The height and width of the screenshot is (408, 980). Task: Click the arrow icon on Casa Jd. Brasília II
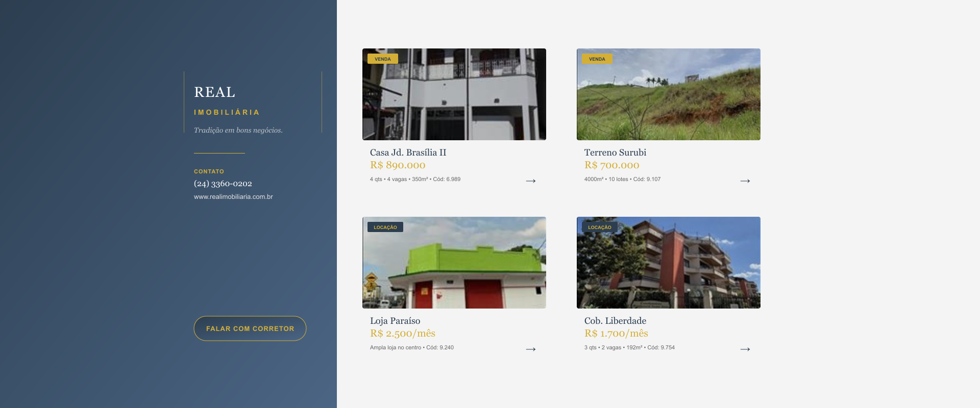point(531,181)
